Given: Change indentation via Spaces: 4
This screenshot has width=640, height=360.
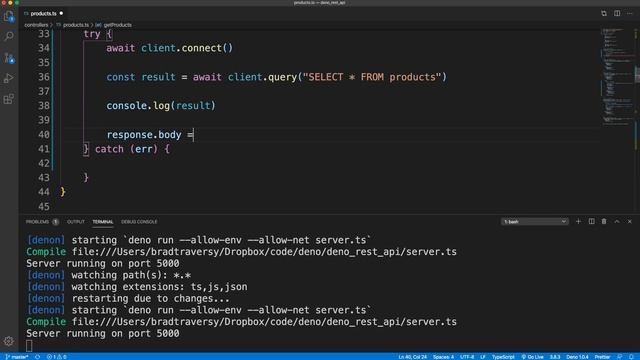Looking at the screenshot, I should 443,357.
